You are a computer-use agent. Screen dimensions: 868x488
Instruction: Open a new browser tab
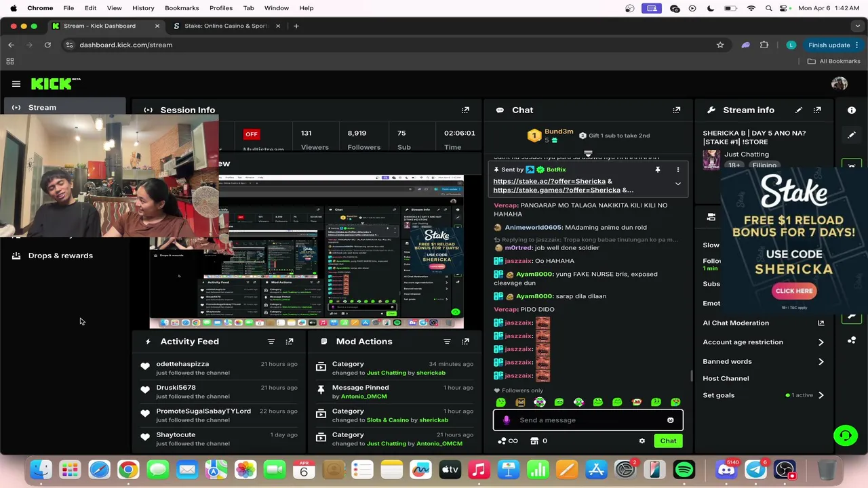click(296, 26)
